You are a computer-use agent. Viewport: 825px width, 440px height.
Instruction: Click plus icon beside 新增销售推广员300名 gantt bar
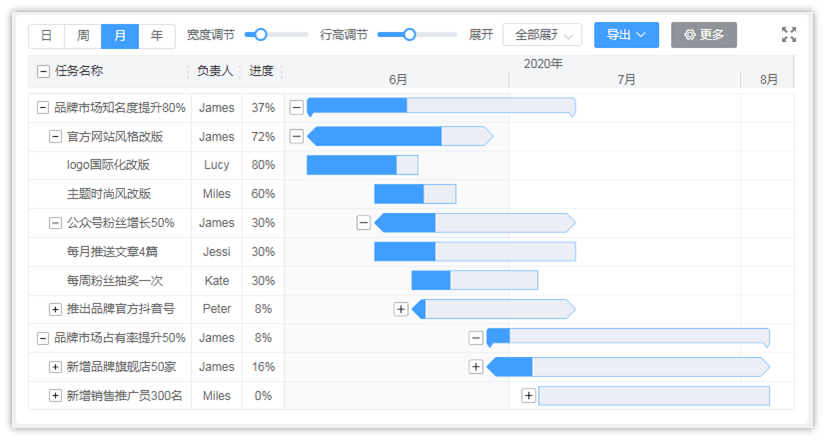tap(528, 396)
